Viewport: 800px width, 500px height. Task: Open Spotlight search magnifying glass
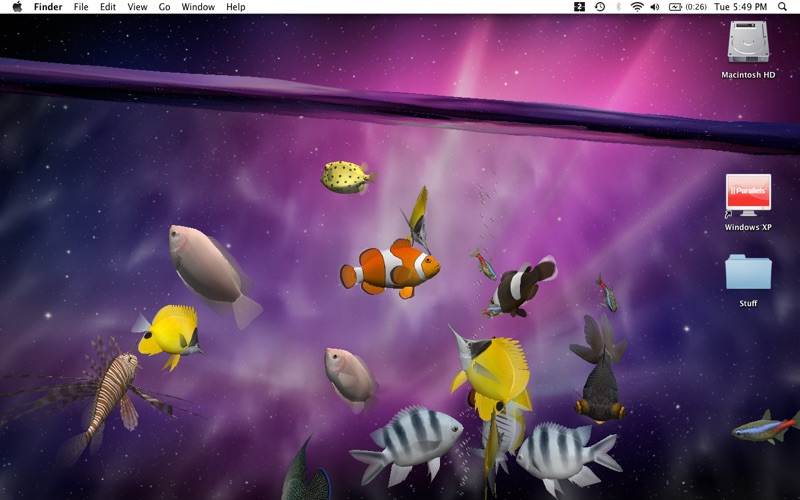(782, 7)
